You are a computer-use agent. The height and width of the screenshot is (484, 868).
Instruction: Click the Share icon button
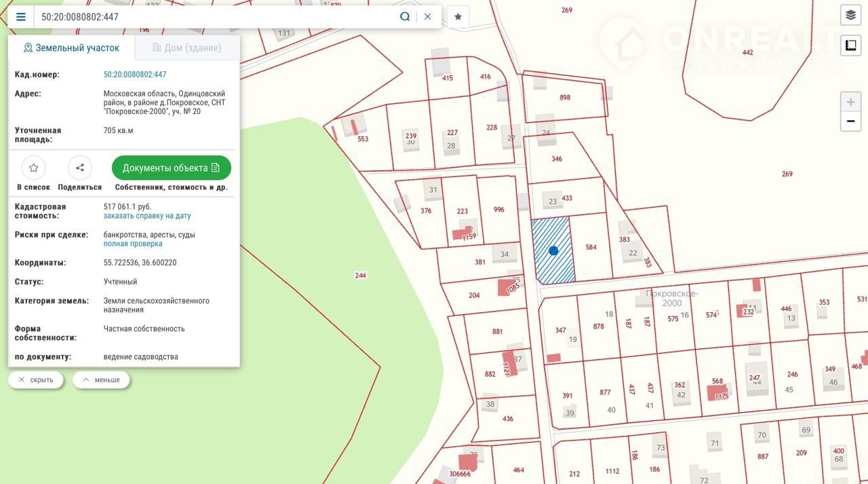(79, 168)
